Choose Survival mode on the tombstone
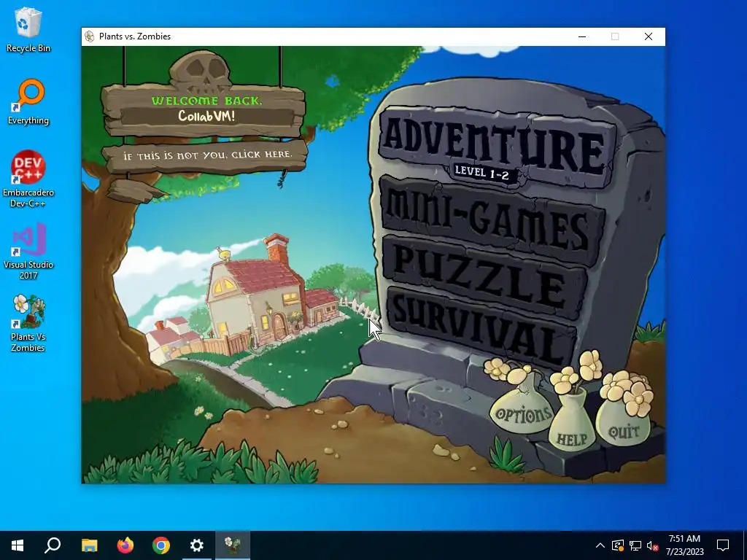This screenshot has height=560, width=747. coord(481,326)
